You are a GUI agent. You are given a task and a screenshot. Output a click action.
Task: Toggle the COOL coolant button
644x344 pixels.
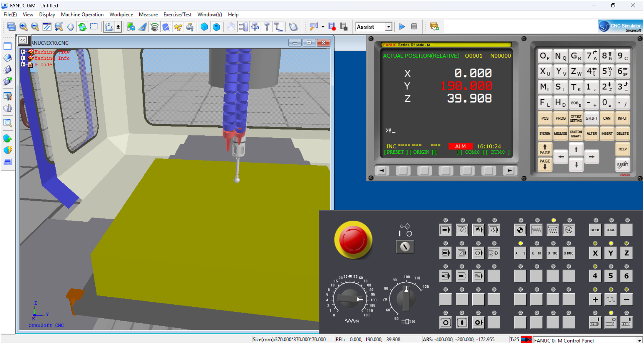click(x=595, y=230)
